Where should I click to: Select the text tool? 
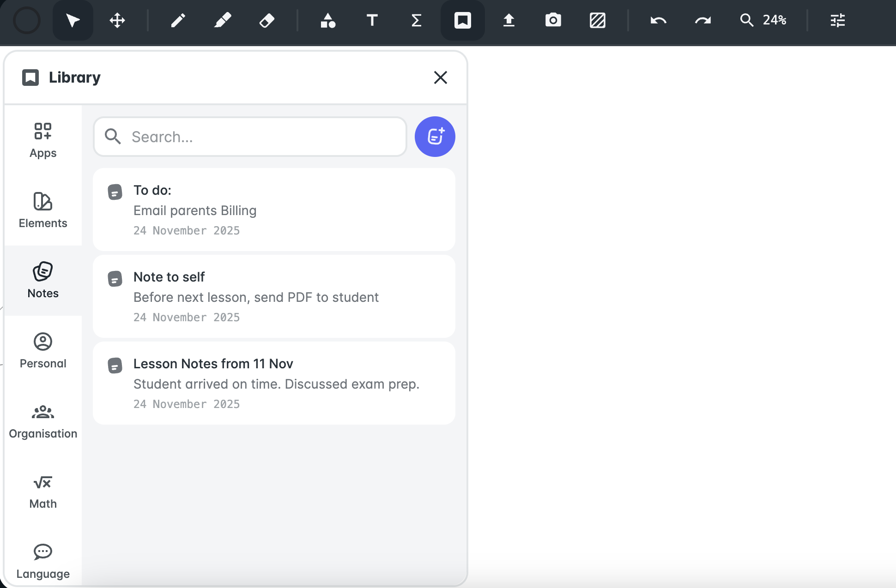point(372,20)
